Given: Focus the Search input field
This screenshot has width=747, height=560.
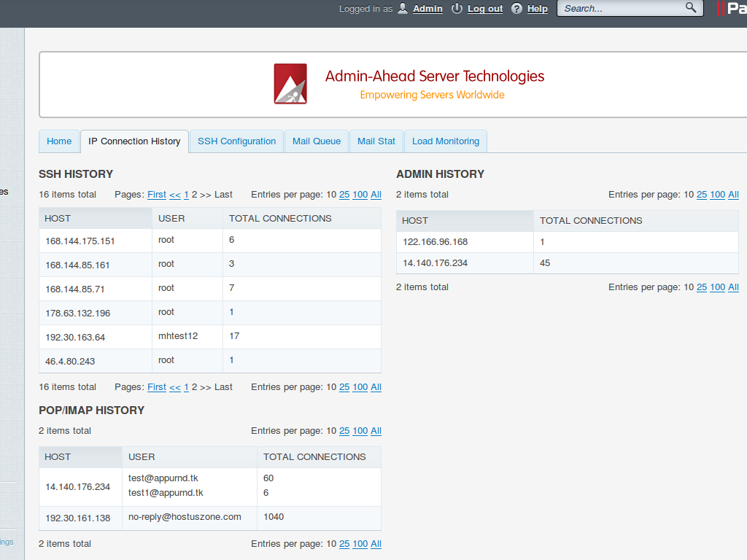Looking at the screenshot, I should tap(623, 8).
